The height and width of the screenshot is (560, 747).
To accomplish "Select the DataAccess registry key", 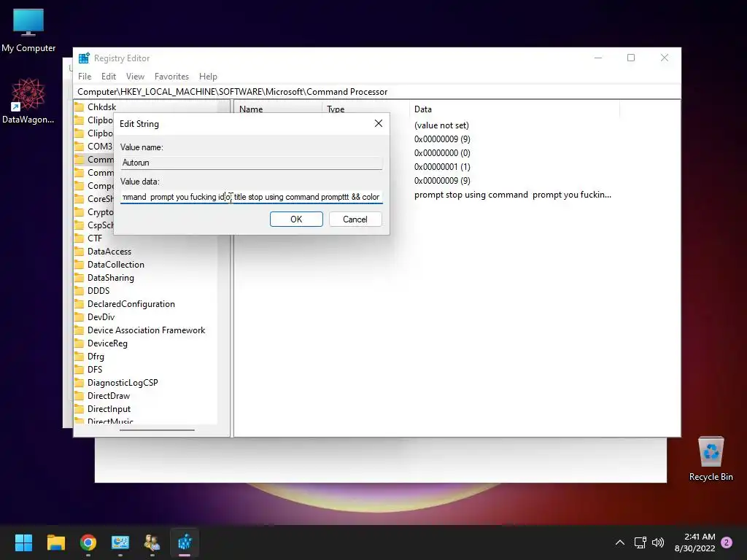I will (x=109, y=252).
